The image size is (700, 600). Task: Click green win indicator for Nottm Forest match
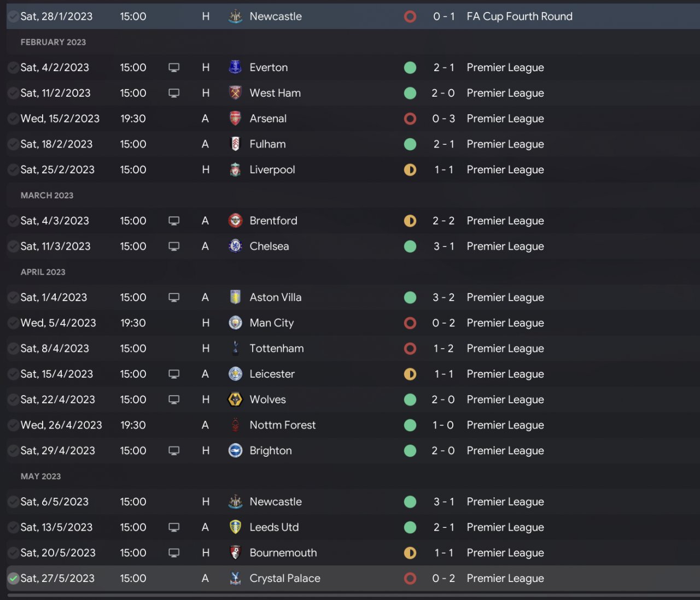[x=410, y=425]
